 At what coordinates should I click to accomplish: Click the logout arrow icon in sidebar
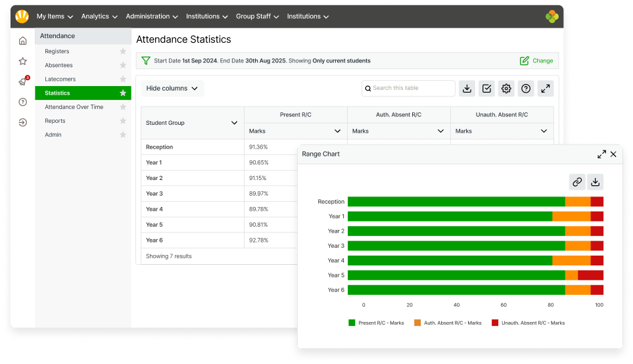point(22,122)
